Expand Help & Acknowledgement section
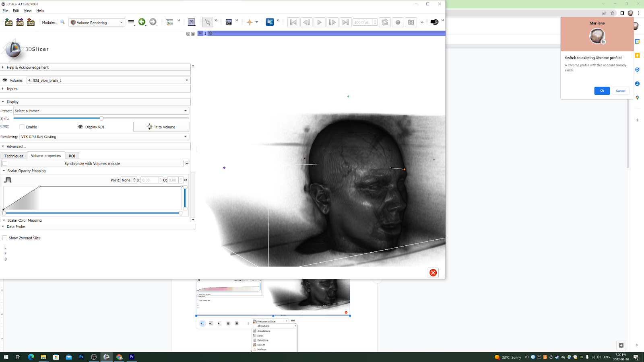The image size is (644, 362). coord(95,67)
